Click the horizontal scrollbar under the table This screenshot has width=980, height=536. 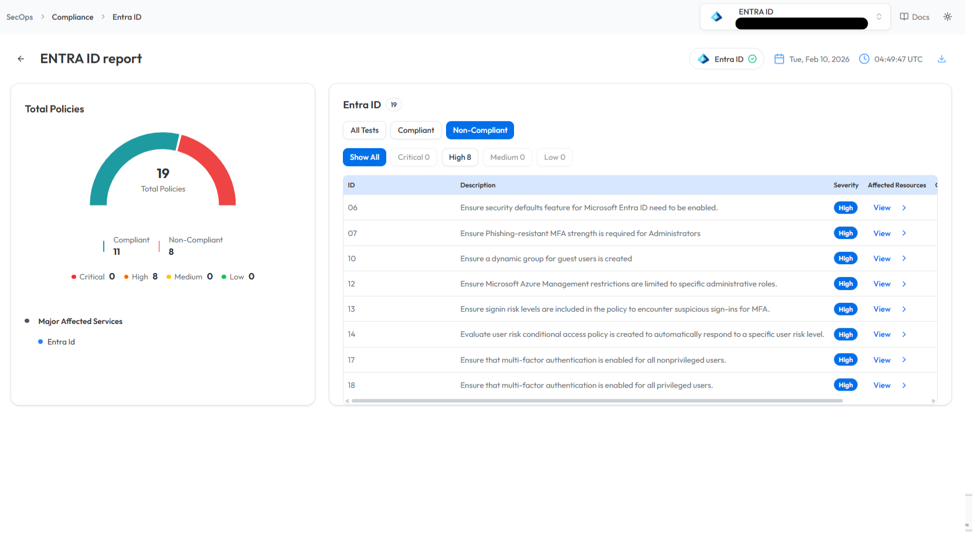pyautogui.click(x=597, y=401)
